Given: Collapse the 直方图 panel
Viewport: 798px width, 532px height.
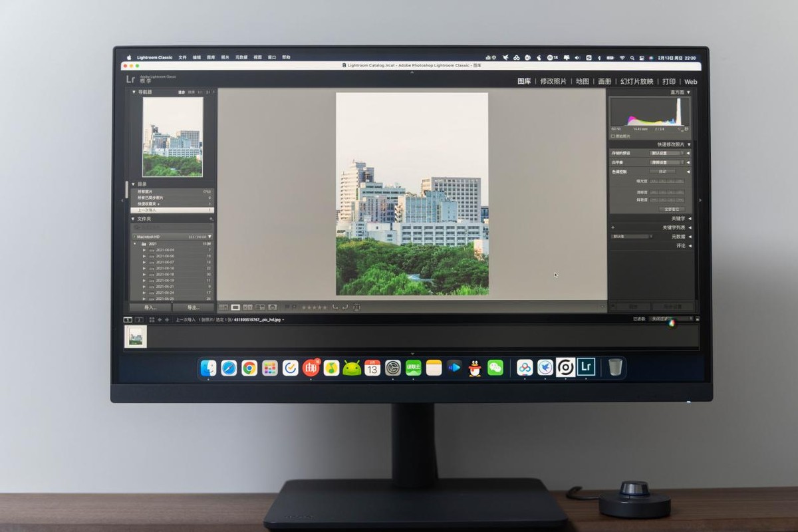Looking at the screenshot, I should point(688,92).
